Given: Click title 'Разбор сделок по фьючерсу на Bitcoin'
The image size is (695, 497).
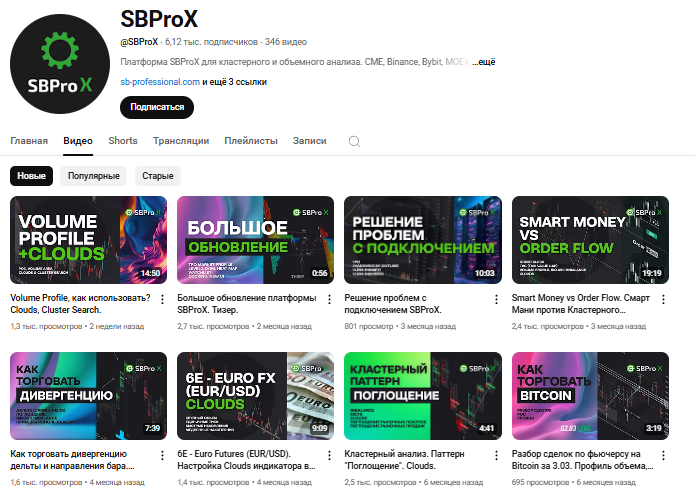Looking at the screenshot, I should click(x=582, y=460).
